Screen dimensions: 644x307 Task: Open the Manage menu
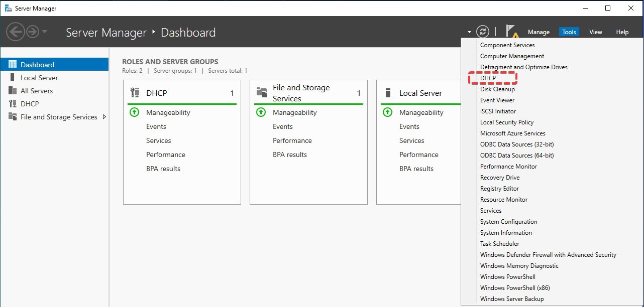pos(539,32)
